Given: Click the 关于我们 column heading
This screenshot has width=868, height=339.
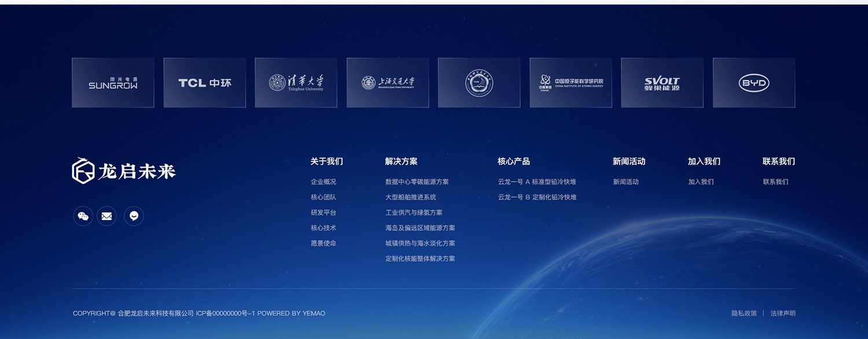Looking at the screenshot, I should point(327,161).
